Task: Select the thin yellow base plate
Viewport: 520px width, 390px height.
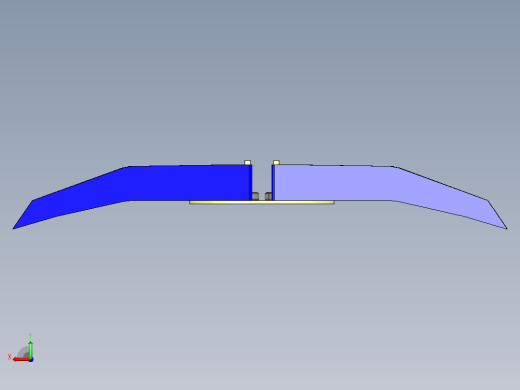Action: click(x=262, y=202)
